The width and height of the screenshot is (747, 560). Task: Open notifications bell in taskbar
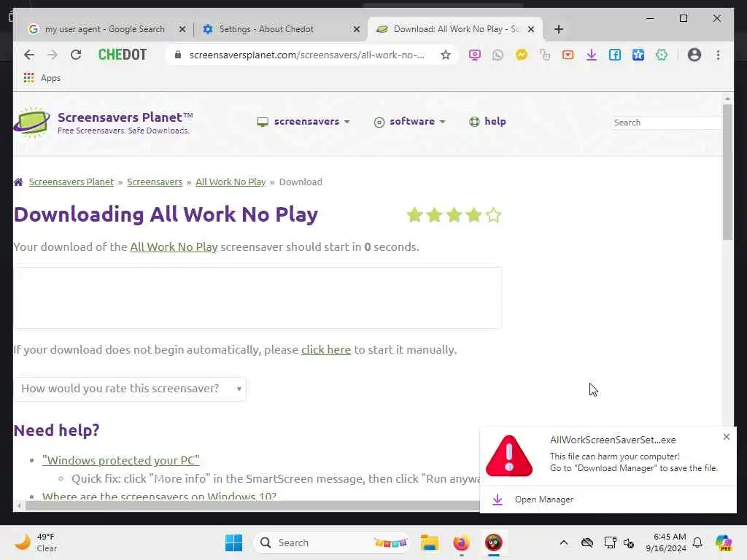click(697, 542)
